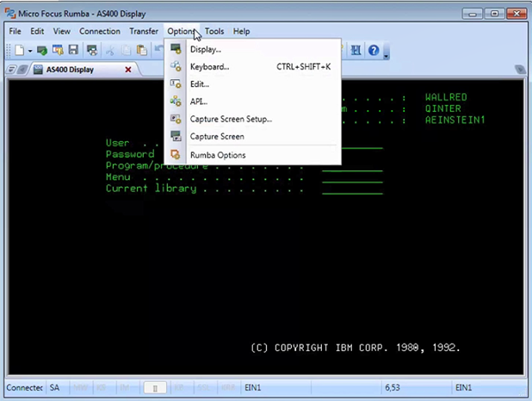This screenshot has height=401, width=532.
Task: Open the Help menu
Action: click(241, 31)
